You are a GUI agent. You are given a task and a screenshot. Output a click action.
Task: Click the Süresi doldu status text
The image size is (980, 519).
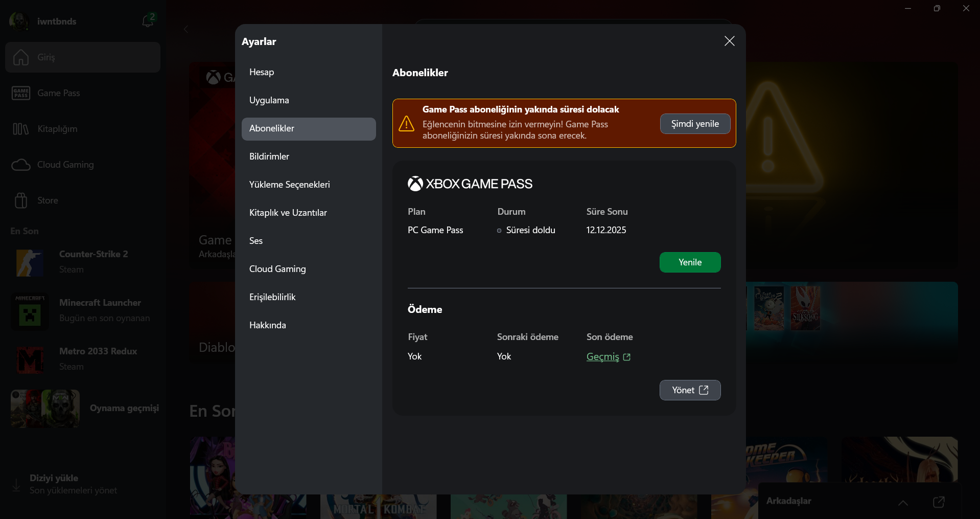(x=530, y=230)
